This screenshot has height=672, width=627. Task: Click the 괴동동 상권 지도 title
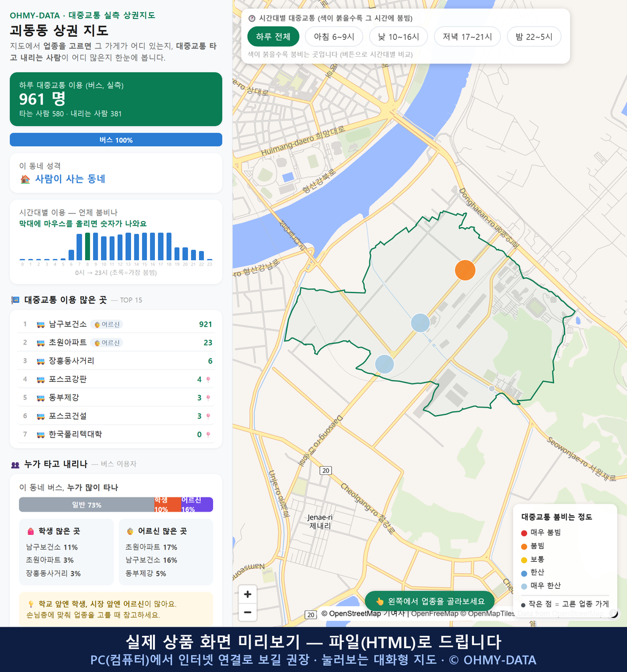pos(59,31)
